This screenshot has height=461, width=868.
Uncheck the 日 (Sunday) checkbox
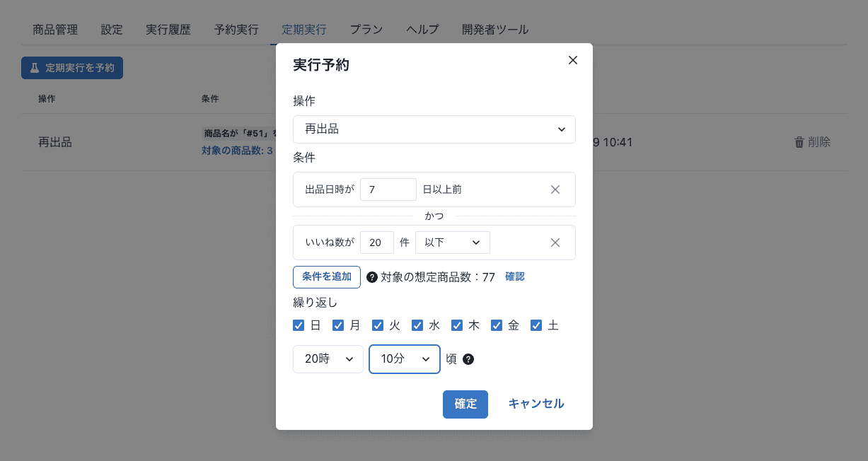299,325
